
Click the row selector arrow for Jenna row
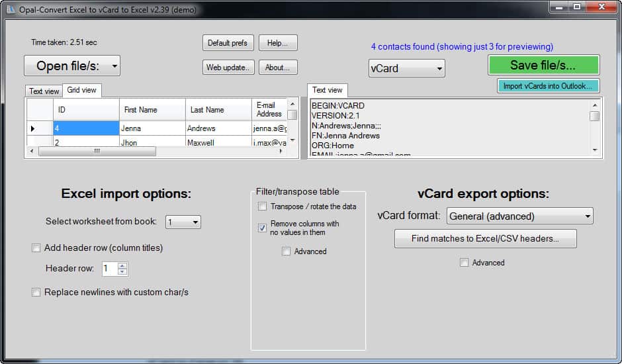33,128
